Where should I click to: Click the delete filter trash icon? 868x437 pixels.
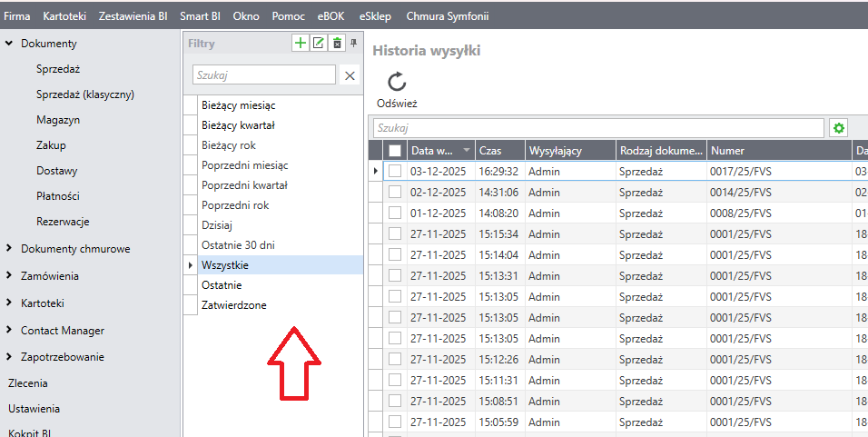coord(337,43)
